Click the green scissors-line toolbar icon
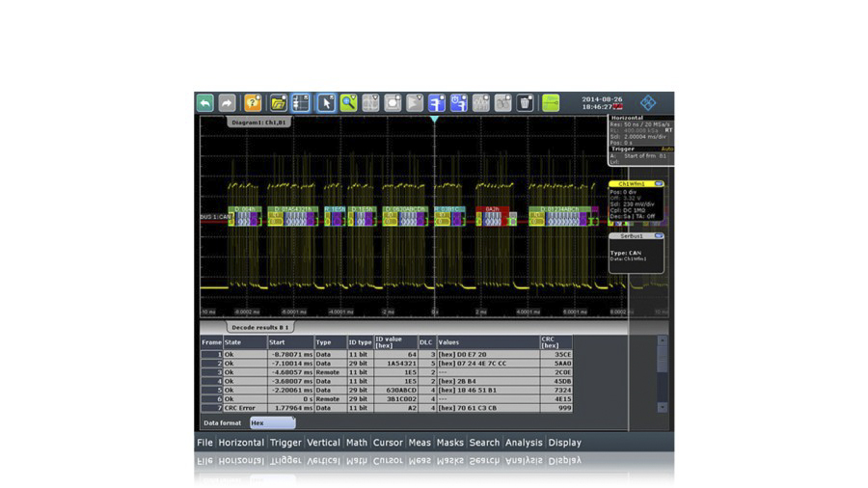 551,103
